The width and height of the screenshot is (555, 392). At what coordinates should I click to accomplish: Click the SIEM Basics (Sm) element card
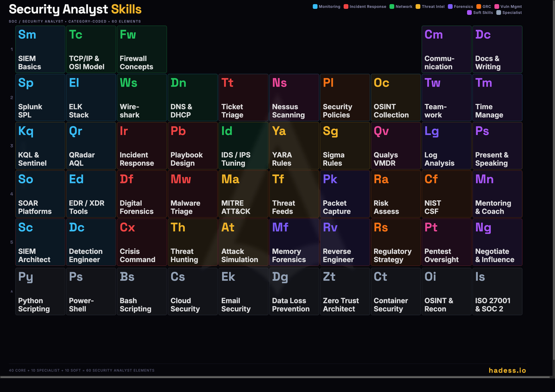click(x=40, y=49)
